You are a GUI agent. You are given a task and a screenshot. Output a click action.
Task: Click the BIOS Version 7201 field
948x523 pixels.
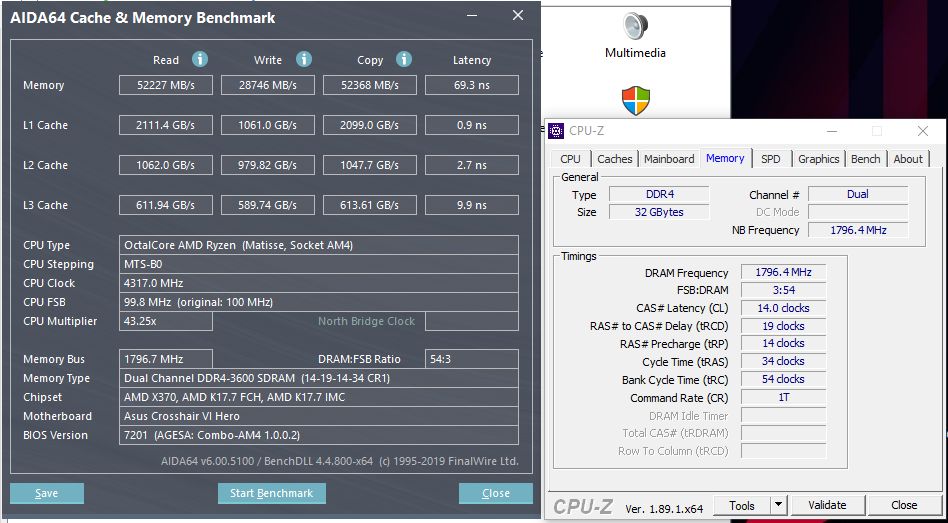(319, 435)
